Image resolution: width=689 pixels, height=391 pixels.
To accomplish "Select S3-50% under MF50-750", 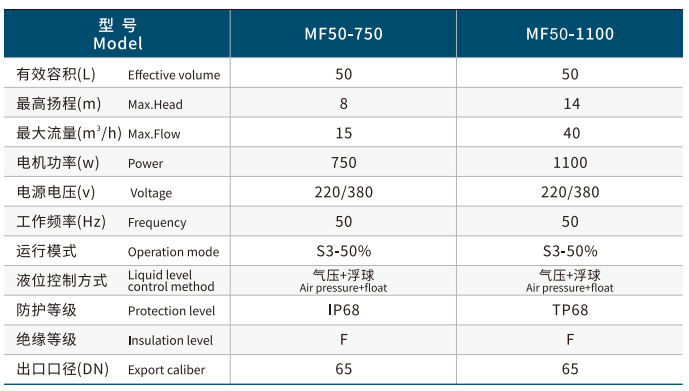I will (344, 251).
